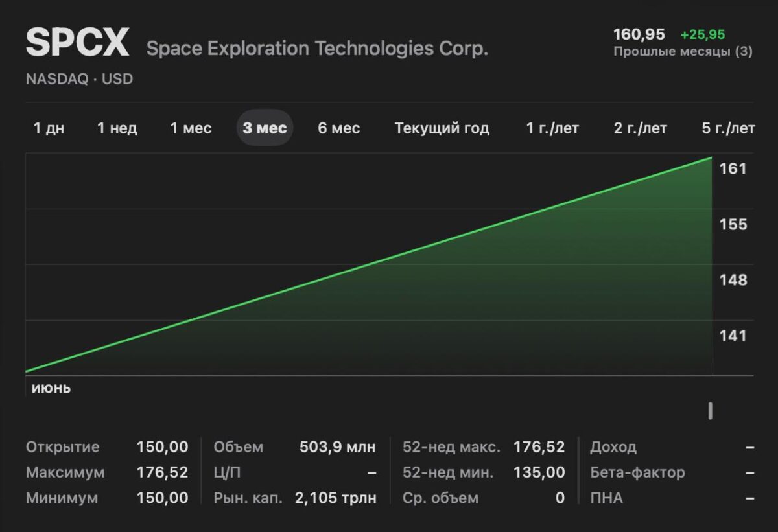This screenshot has height=532, width=778.
Task: Click the Прошлые месяцы (3) label
Action: point(683,52)
